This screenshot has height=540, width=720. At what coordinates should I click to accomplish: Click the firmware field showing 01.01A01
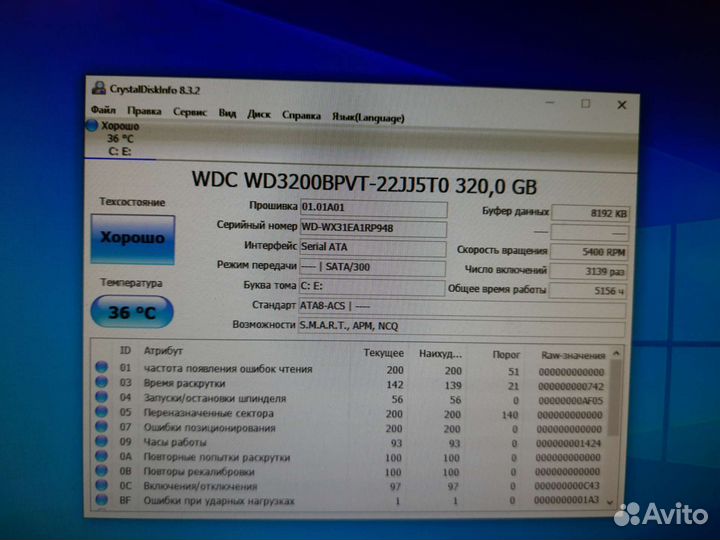click(x=374, y=207)
